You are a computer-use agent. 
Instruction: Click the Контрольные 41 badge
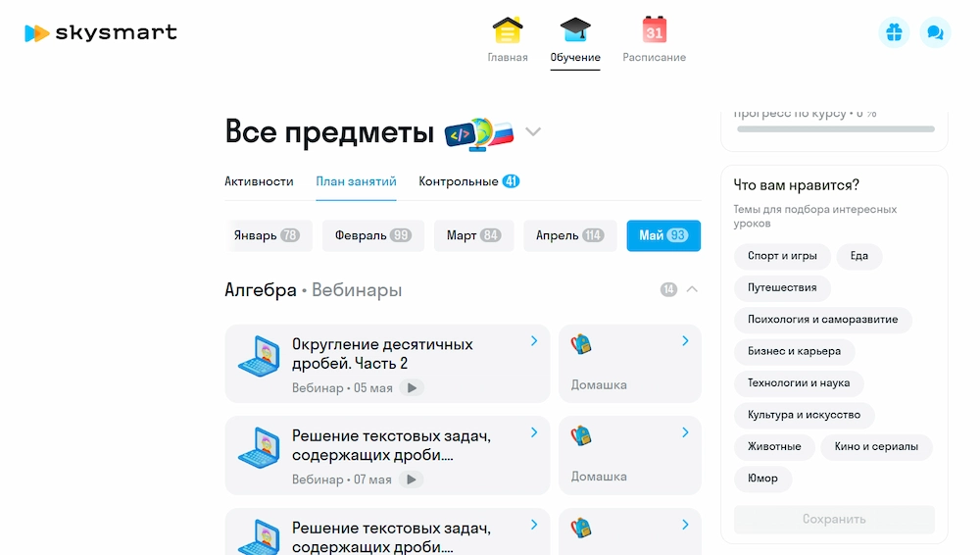511,181
